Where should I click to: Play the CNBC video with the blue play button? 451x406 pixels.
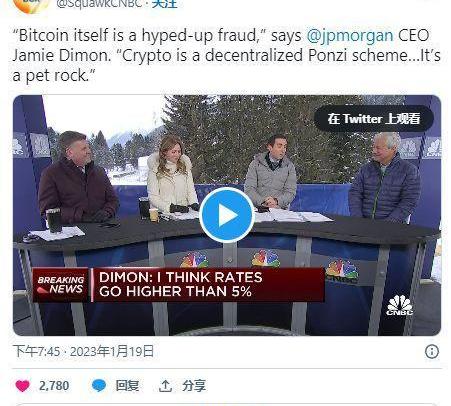227,215
